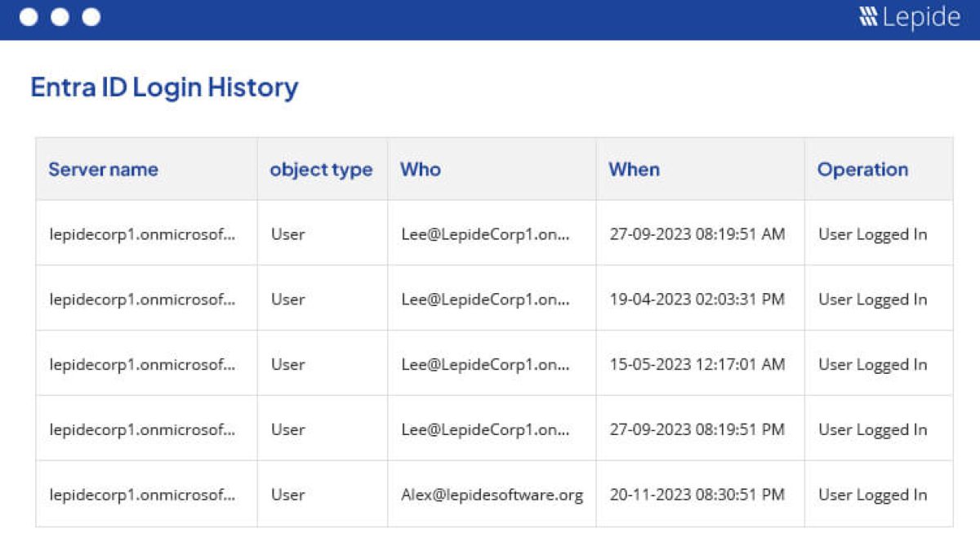Click user Alex@lepidesoftware.org
The width and height of the screenshot is (980, 551).
click(x=492, y=495)
